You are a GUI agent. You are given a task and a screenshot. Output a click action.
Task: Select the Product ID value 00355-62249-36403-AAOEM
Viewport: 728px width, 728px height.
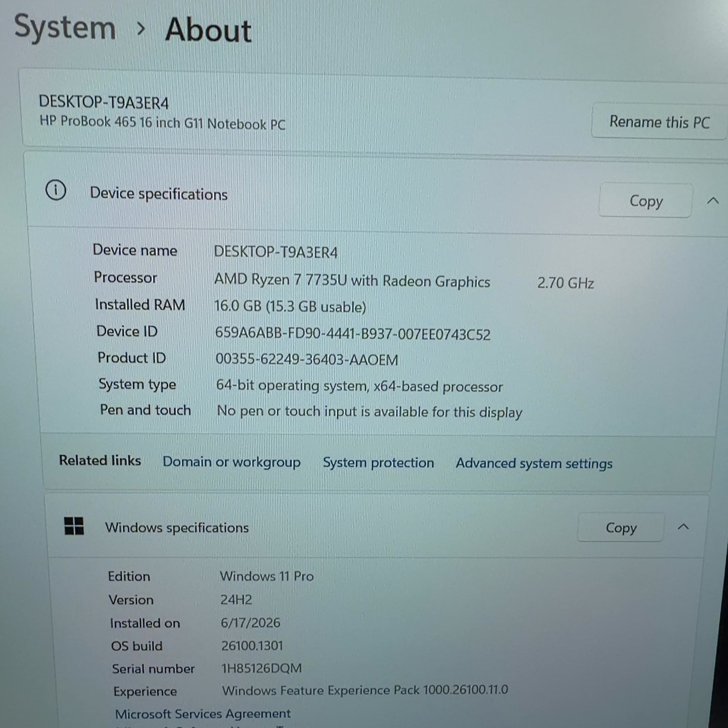[307, 359]
